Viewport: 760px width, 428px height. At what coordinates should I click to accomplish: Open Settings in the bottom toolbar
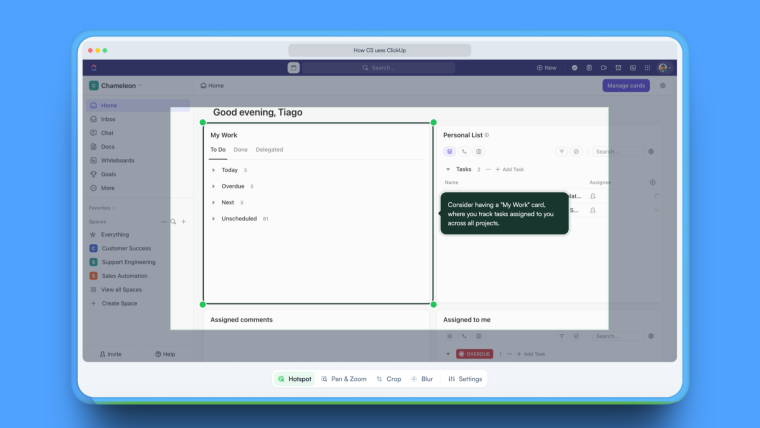point(465,379)
